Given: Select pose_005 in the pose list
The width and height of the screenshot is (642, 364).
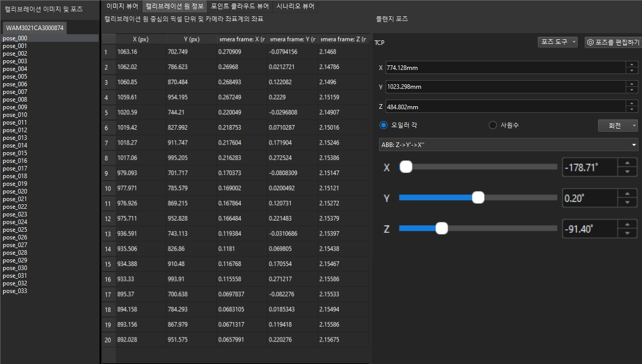Looking at the screenshot, I should [x=50, y=77].
